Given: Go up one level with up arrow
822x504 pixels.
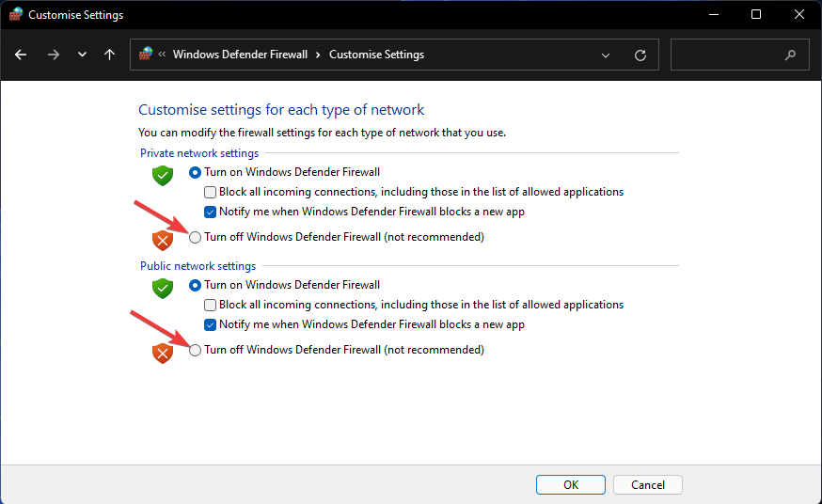Looking at the screenshot, I should click(109, 55).
